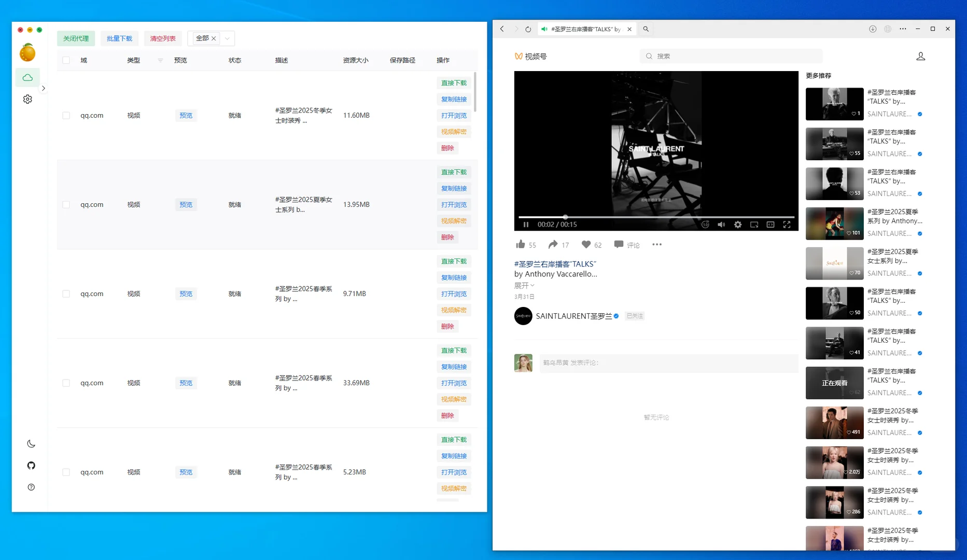Pause the playing video
Viewport: 967px width, 560px height.
[x=526, y=225]
